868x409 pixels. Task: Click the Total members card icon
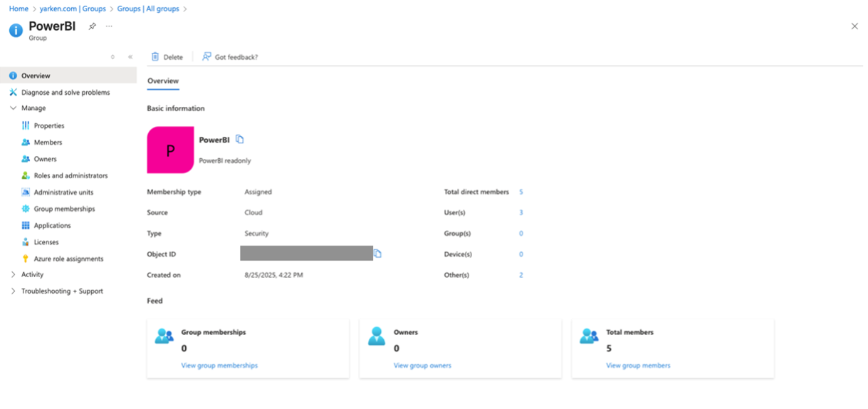[x=589, y=336]
